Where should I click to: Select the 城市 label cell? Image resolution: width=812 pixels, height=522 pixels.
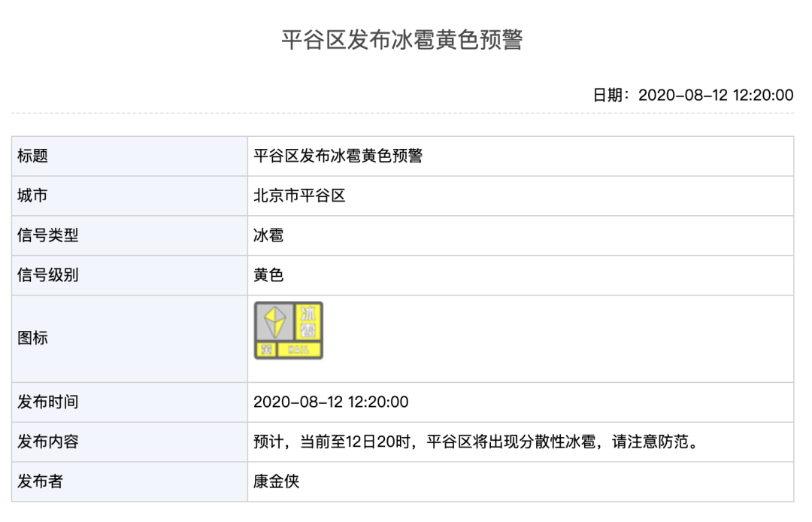click(x=129, y=196)
